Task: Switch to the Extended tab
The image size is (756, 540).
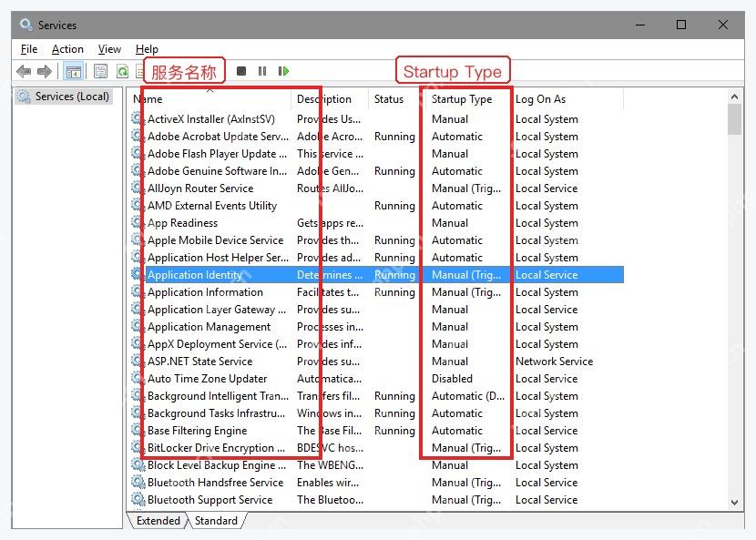Action: (x=158, y=521)
